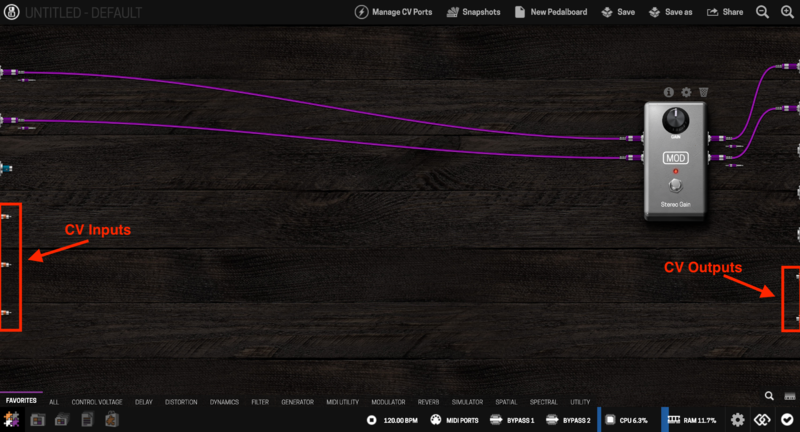The width and height of the screenshot is (800, 432).
Task: Zoom in on the pedalboard
Action: click(x=788, y=12)
